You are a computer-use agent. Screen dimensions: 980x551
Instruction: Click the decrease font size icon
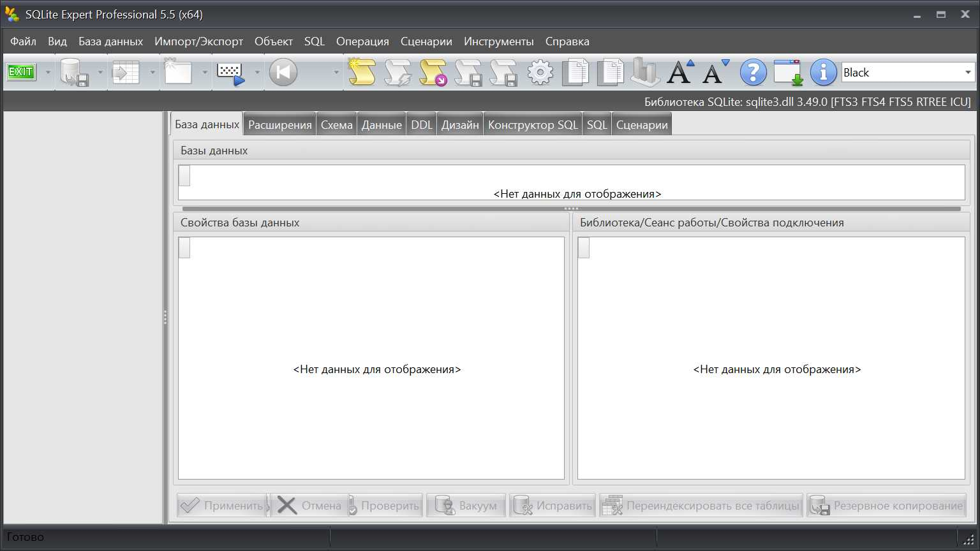715,72
